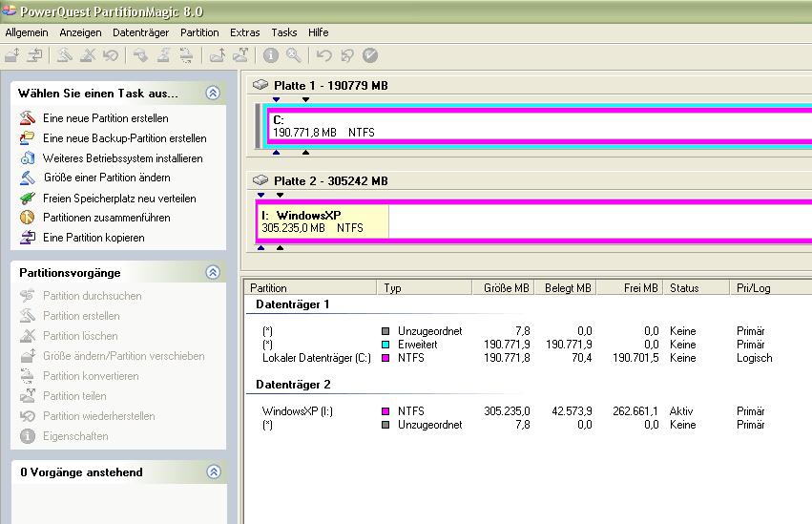Click cyan swatch in the Erweitert row
This screenshot has height=524, width=812.
coord(385,345)
